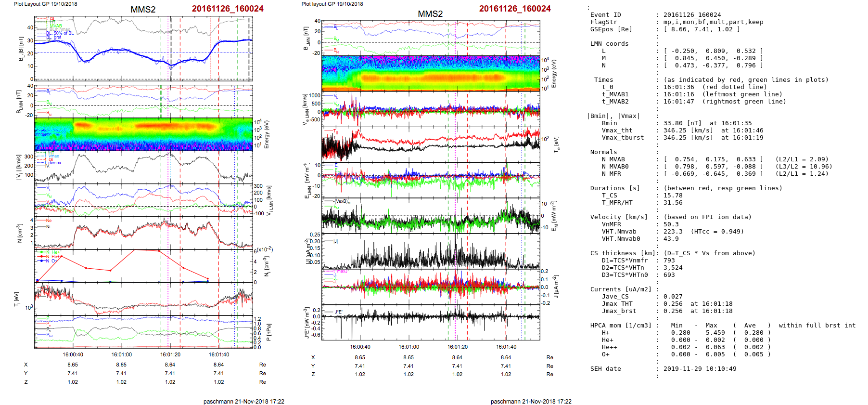
Task: Select the Jave_CS value 0.027
Action: pos(673,297)
